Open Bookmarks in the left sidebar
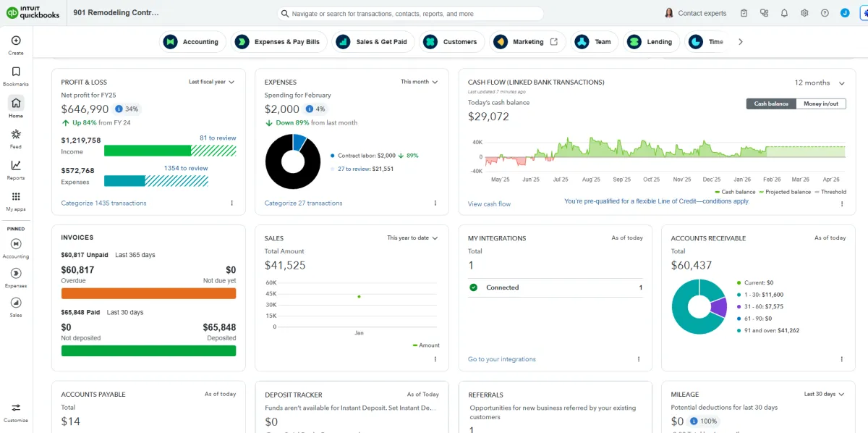This screenshot has height=433, width=868. pyautogui.click(x=16, y=72)
